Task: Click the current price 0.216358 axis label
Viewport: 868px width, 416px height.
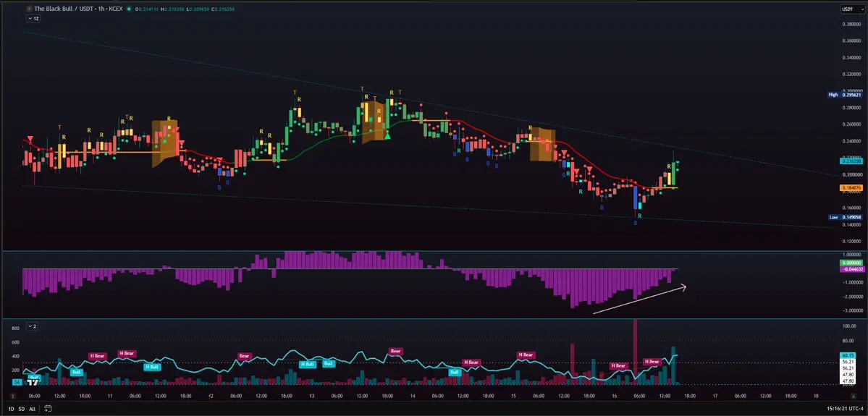Action: click(851, 161)
